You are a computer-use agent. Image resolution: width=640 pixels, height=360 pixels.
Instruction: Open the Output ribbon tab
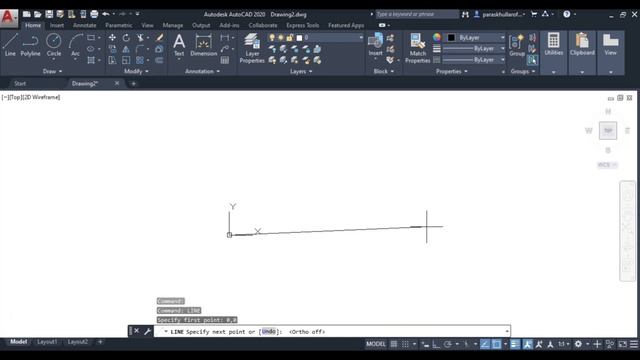201,25
